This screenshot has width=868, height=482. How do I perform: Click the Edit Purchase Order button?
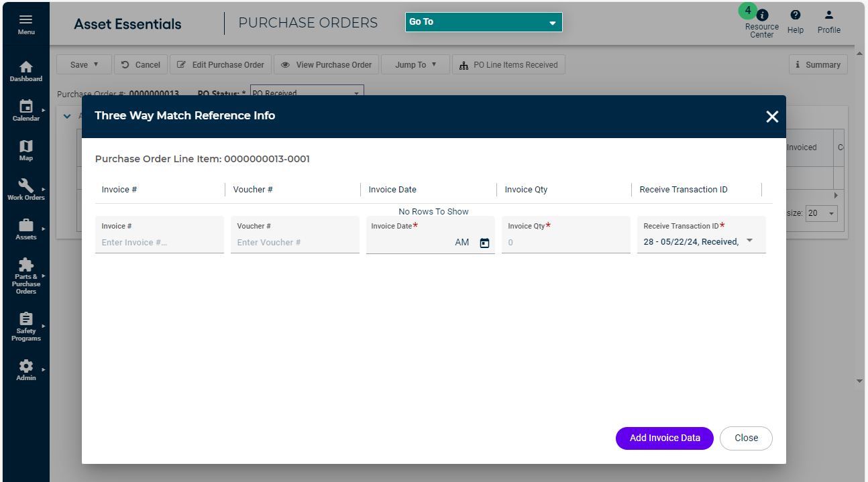coord(221,64)
